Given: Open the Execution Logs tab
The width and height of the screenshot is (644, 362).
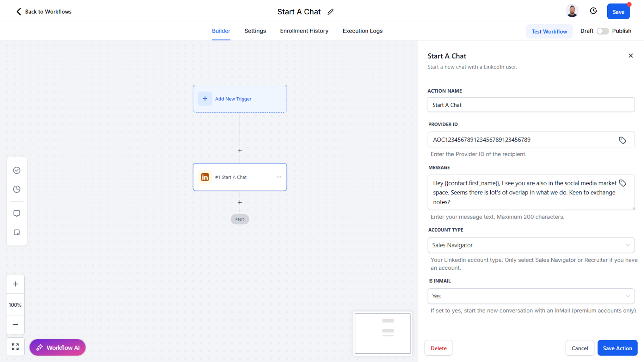Looking at the screenshot, I should click(x=362, y=31).
